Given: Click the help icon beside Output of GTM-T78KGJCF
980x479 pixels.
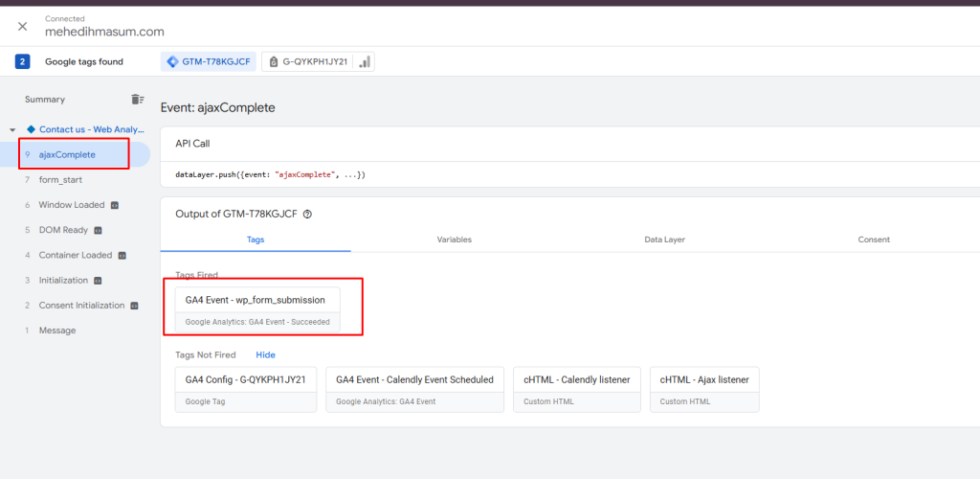Looking at the screenshot, I should [x=307, y=214].
